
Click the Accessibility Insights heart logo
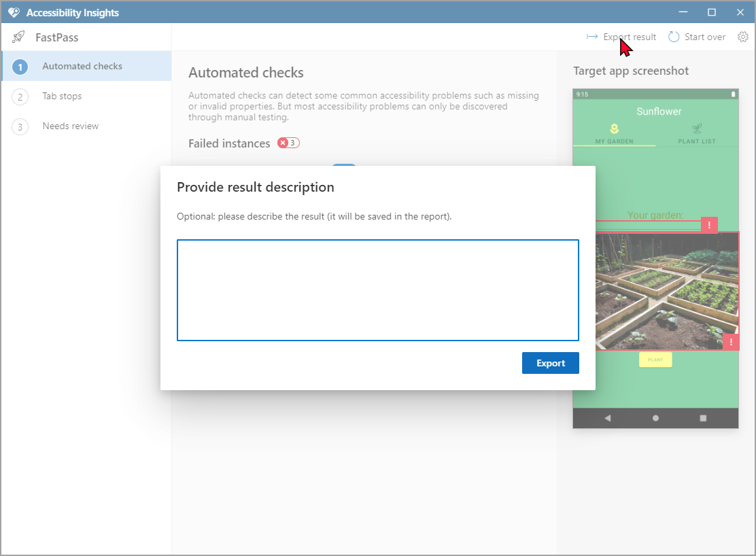[14, 12]
